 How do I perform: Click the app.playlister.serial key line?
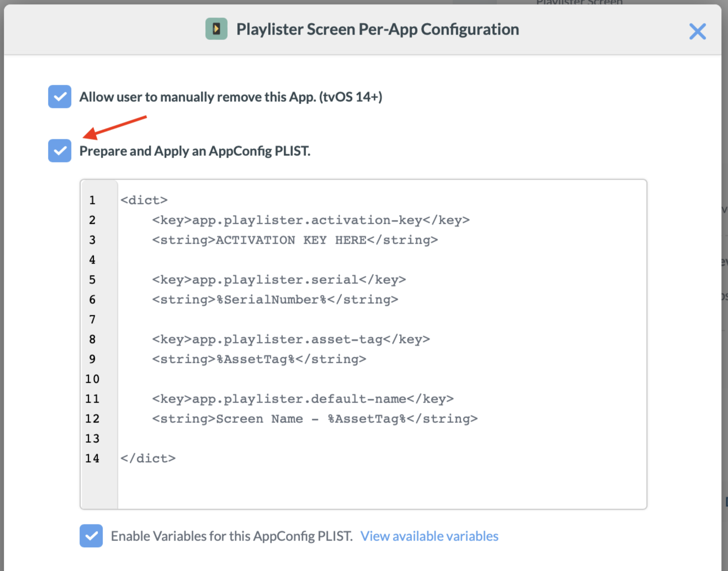tap(279, 280)
